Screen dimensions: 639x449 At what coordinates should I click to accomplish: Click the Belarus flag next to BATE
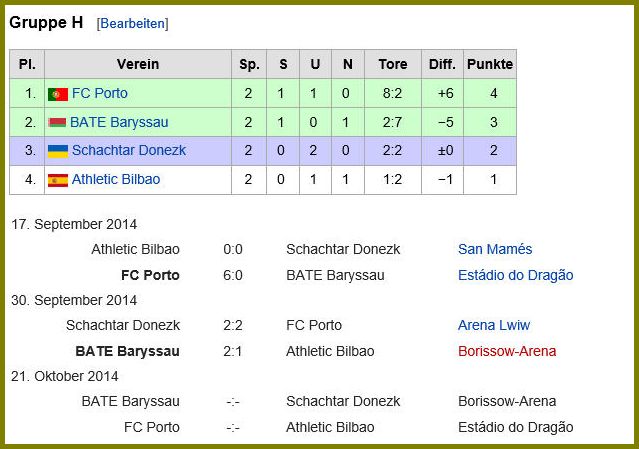[x=57, y=122]
